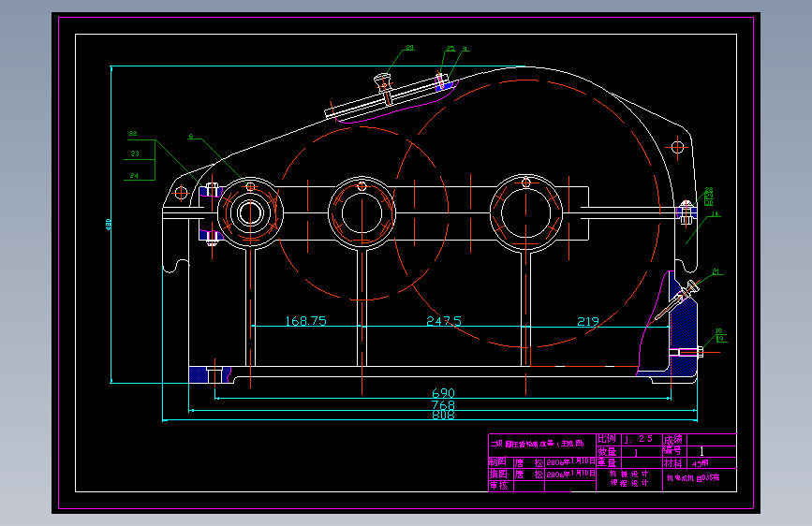Viewport: 812px width, 526px height.
Task: Select the 768 bottom dimension text
Action: (x=443, y=404)
